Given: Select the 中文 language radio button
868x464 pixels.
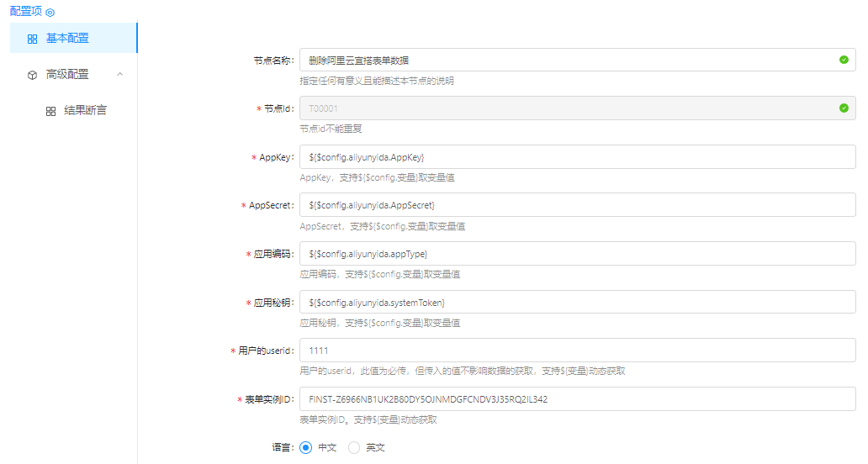Looking at the screenshot, I should coord(305,447).
